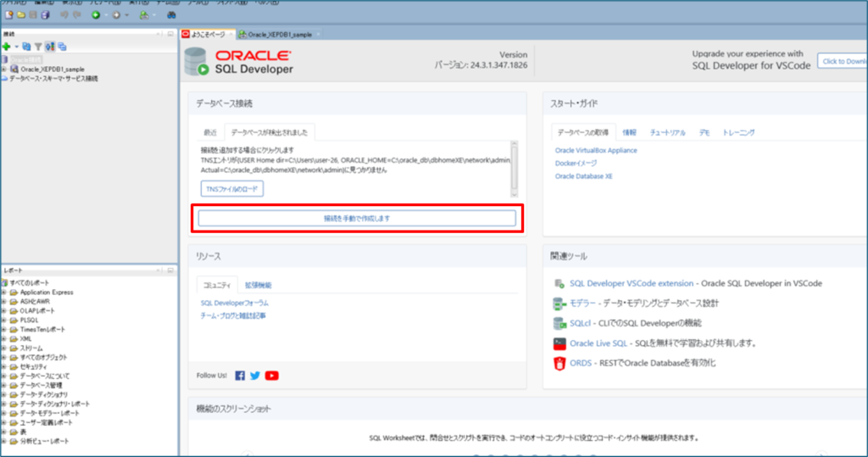Click the Open folder icon in main toolbar

[19, 15]
